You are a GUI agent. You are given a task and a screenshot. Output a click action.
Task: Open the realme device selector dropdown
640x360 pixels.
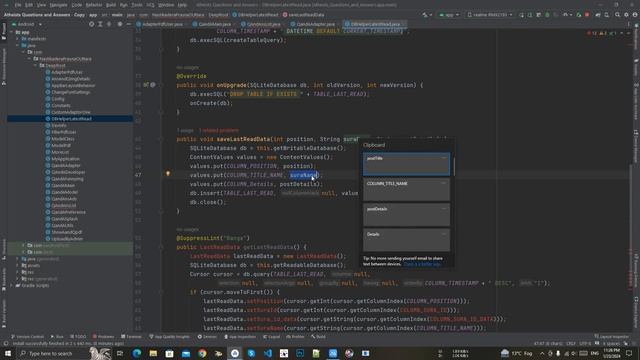[x=490, y=15]
